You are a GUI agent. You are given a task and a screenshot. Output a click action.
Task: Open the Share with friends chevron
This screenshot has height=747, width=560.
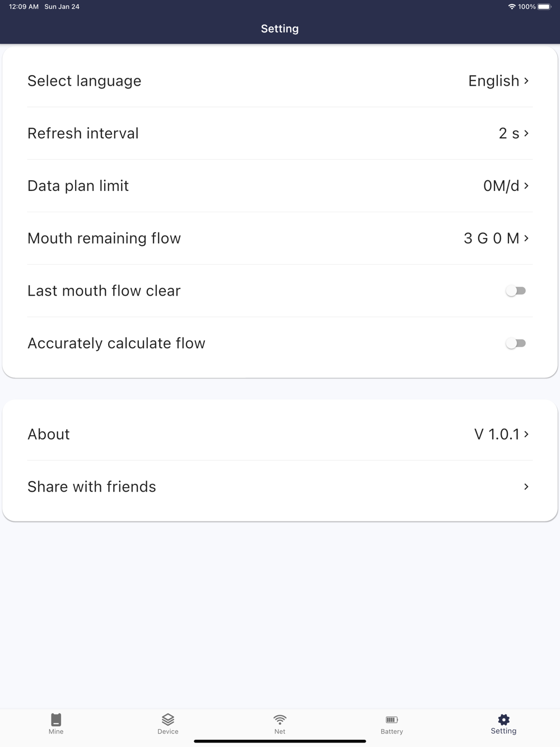526,487
